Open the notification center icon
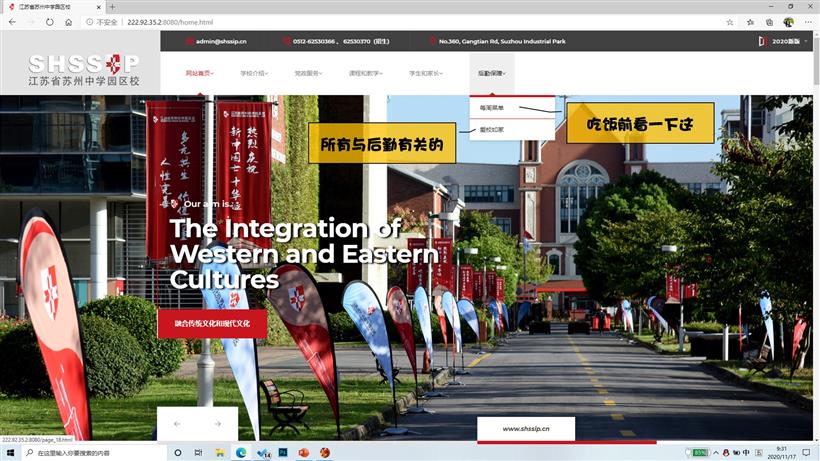 click(807, 453)
